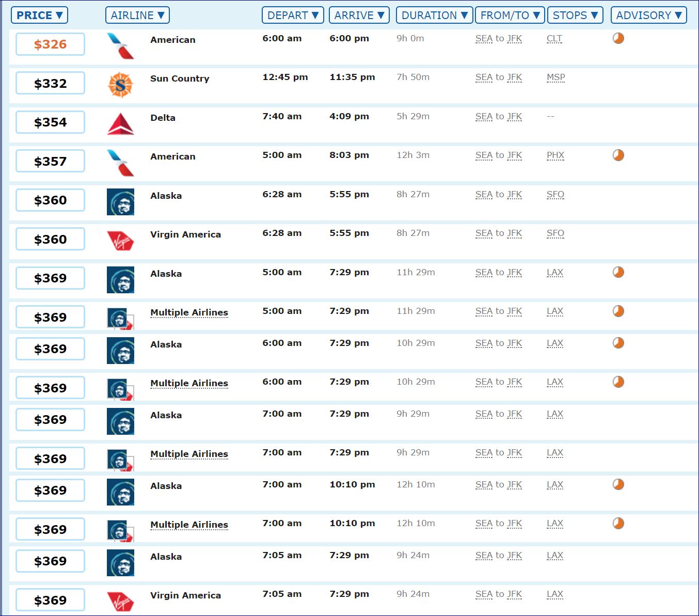The height and width of the screenshot is (616, 699).
Task: Click the CLT stopover link
Action: point(554,39)
